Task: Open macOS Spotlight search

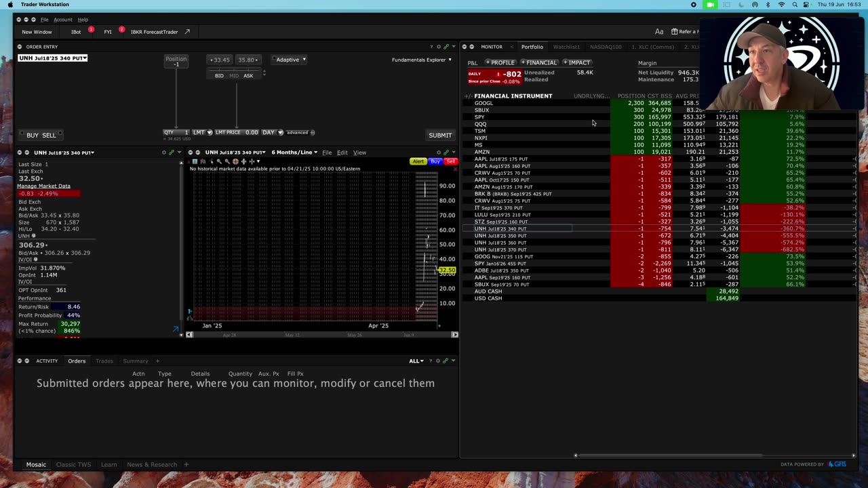Action: click(x=795, y=5)
